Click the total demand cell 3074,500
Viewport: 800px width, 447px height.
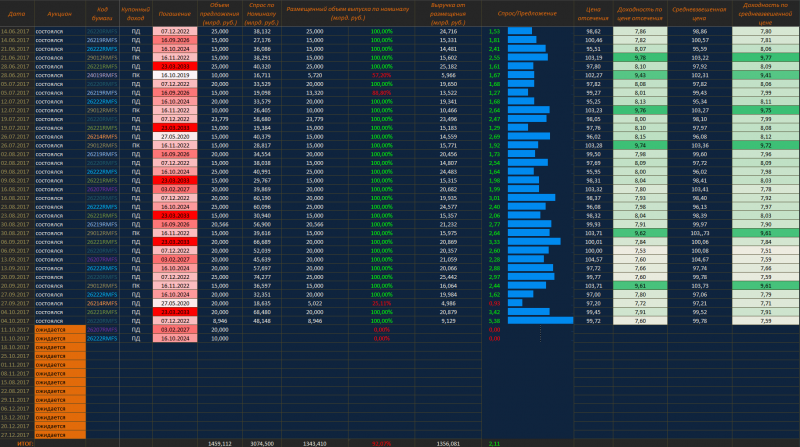262,442
